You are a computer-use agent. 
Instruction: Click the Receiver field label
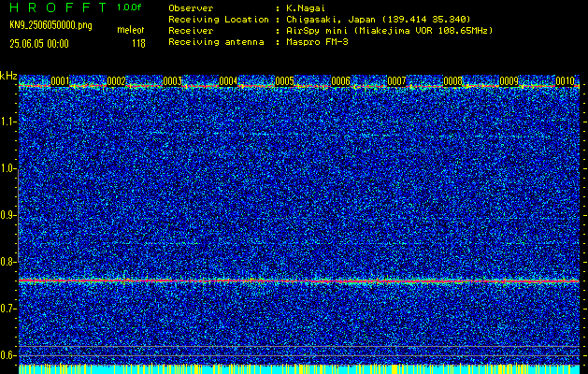[191, 30]
